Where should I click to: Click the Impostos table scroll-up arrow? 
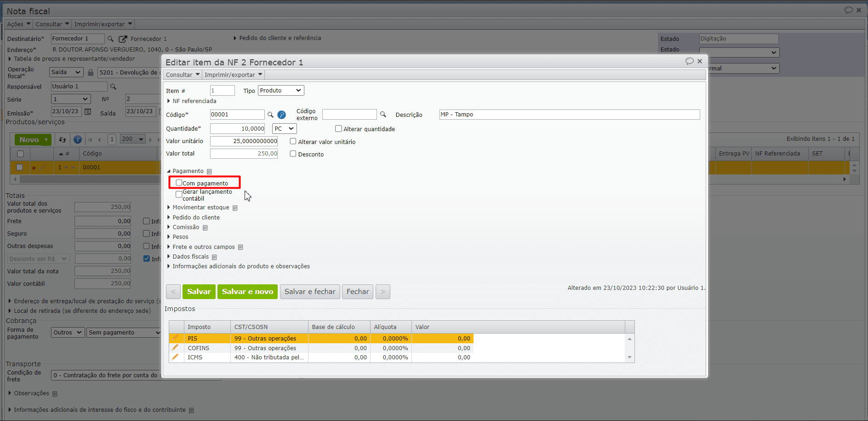pyautogui.click(x=629, y=339)
